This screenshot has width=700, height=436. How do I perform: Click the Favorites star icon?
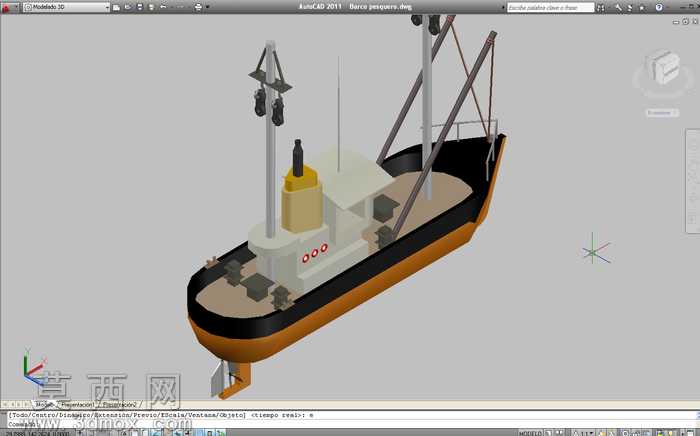pyautogui.click(x=642, y=8)
